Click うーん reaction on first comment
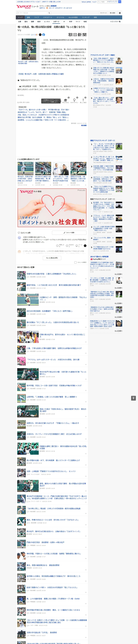138x644 pixels. click(77, 246)
